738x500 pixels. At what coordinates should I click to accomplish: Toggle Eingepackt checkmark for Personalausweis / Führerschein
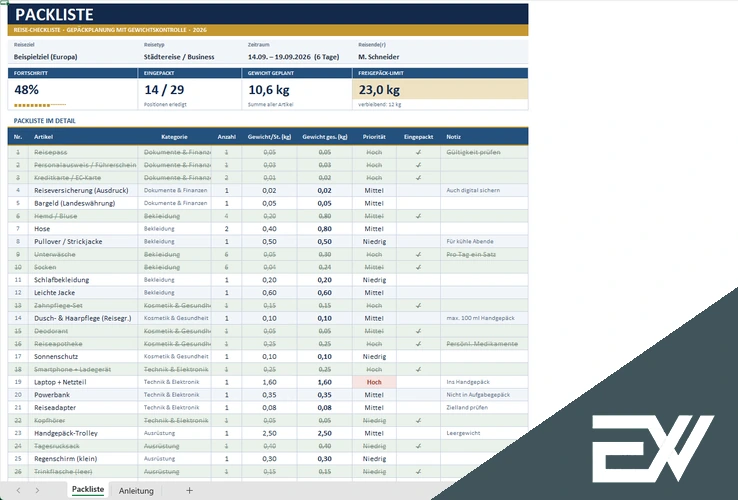coord(418,165)
